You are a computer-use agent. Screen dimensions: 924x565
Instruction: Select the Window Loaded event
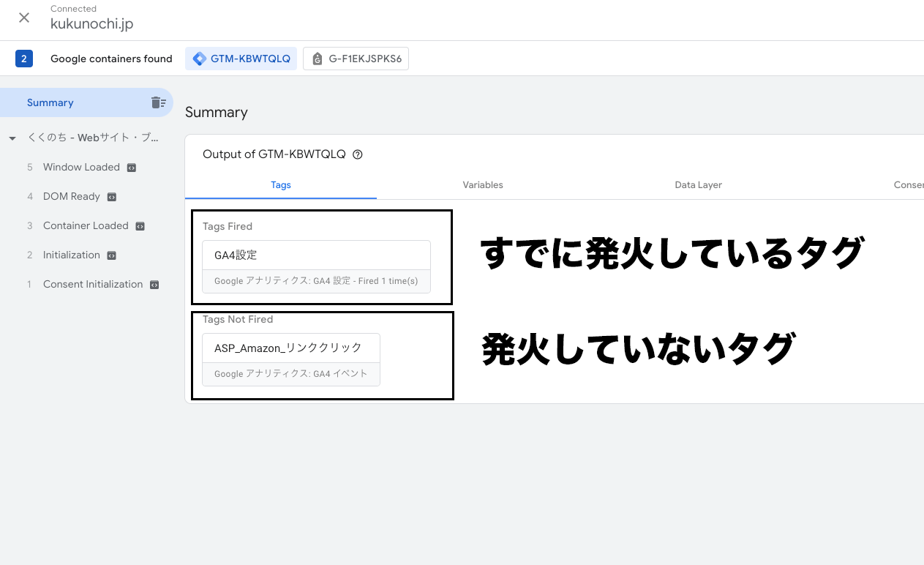point(81,168)
